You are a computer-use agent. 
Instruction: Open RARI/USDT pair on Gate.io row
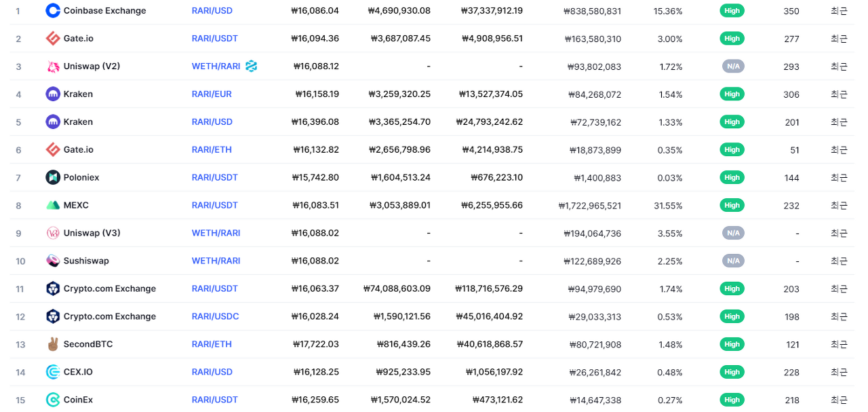tap(215, 39)
